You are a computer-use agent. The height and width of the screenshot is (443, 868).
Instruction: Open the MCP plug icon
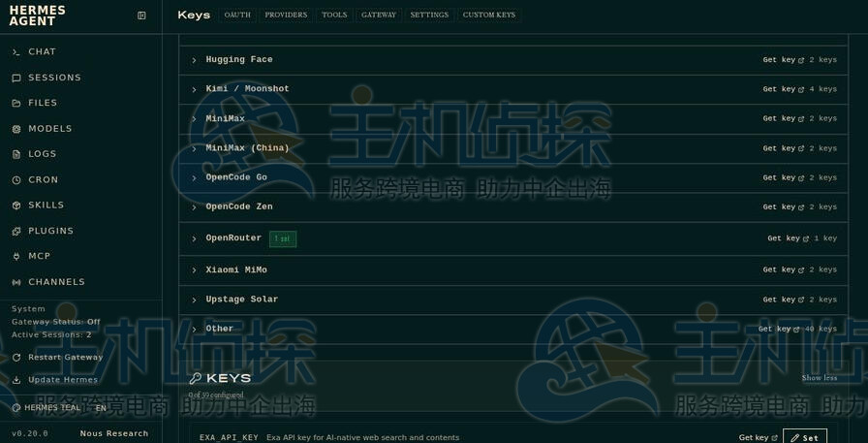coord(16,256)
